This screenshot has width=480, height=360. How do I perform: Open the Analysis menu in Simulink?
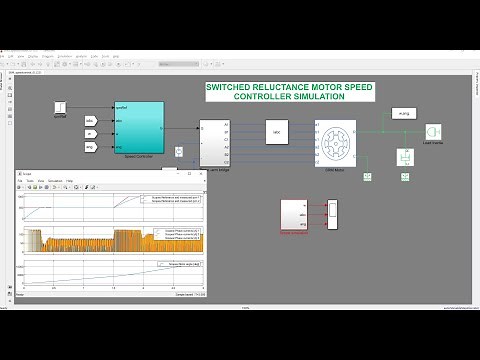[81, 56]
